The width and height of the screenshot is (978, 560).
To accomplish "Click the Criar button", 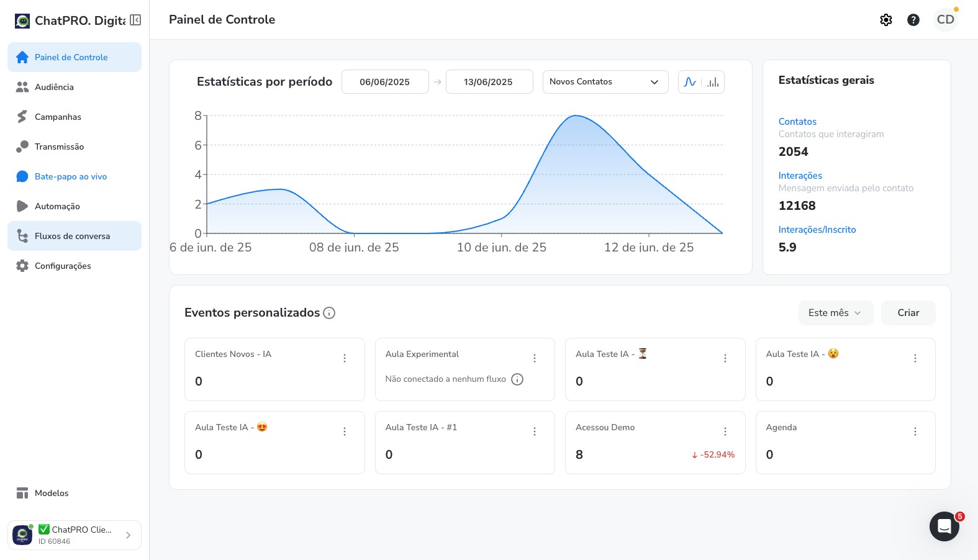I will 908,313.
